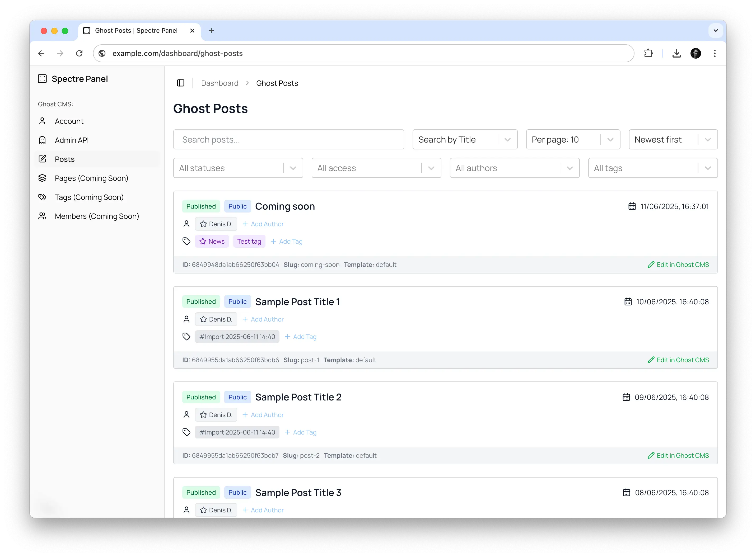Viewport: 756px width, 557px height.
Task: Click tag icon on Sample Post Title 1
Action: (186, 337)
